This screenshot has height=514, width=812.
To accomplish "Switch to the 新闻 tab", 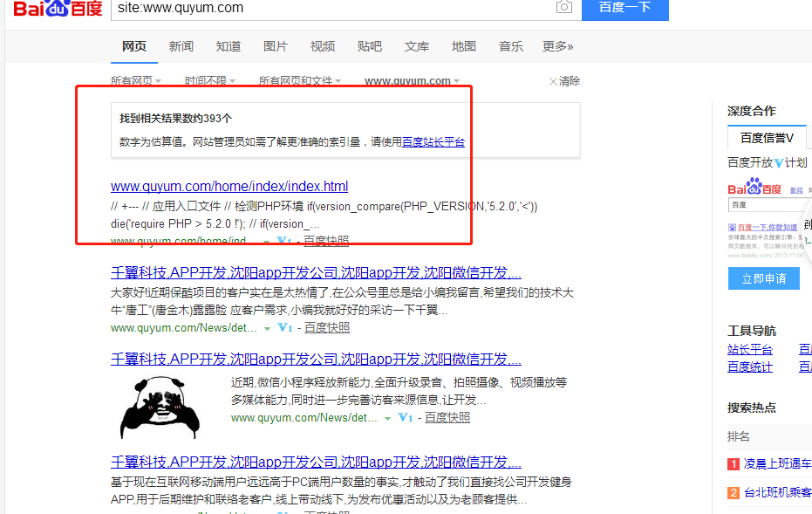I will click(x=181, y=46).
